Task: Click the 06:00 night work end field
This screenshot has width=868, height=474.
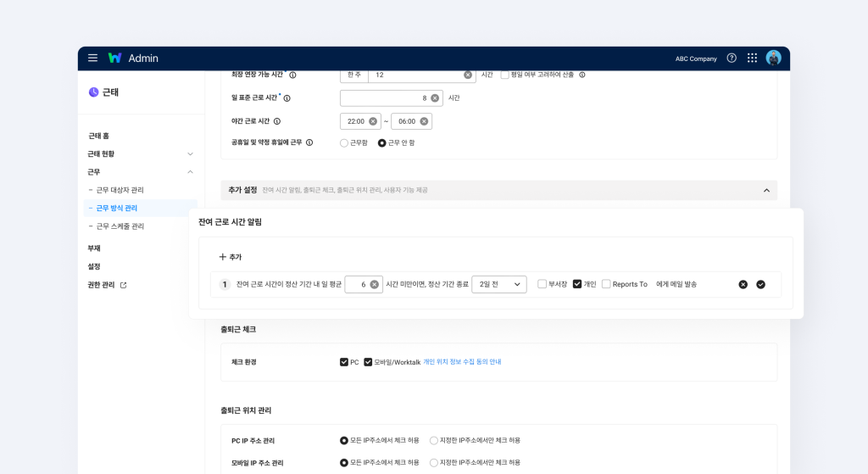Action: 411,121
